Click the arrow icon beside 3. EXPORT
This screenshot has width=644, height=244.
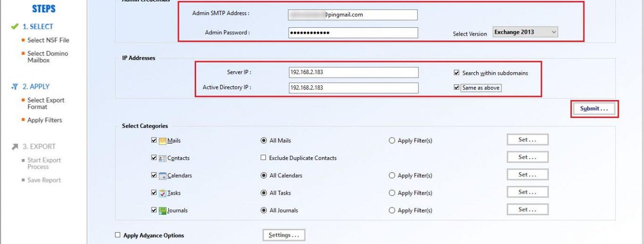[x=15, y=146]
